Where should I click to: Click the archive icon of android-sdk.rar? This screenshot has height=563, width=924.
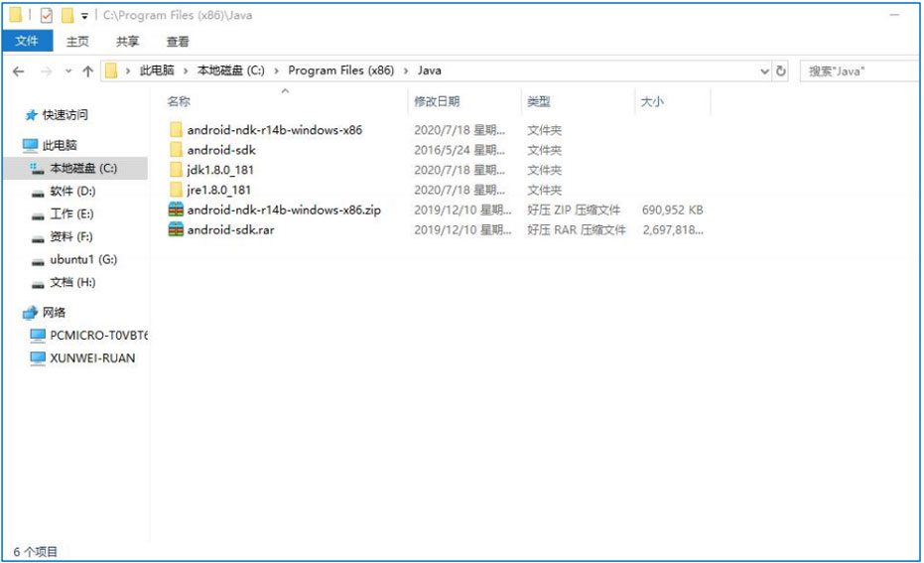[176, 230]
